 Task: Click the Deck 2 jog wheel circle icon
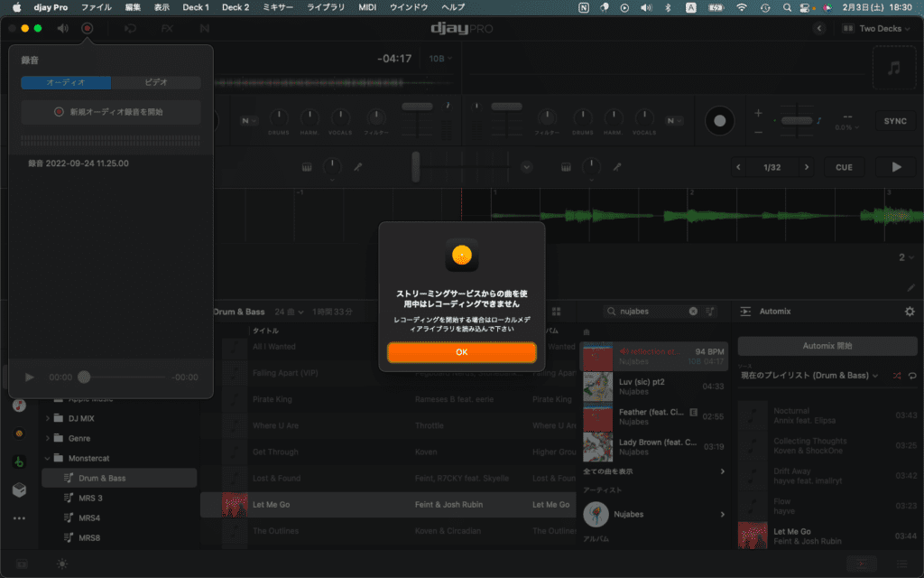coord(719,121)
